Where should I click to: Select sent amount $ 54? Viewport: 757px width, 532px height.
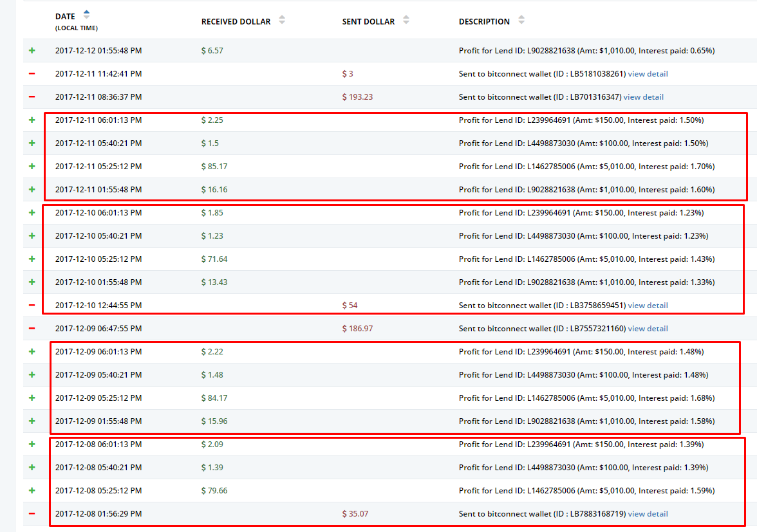click(x=350, y=306)
